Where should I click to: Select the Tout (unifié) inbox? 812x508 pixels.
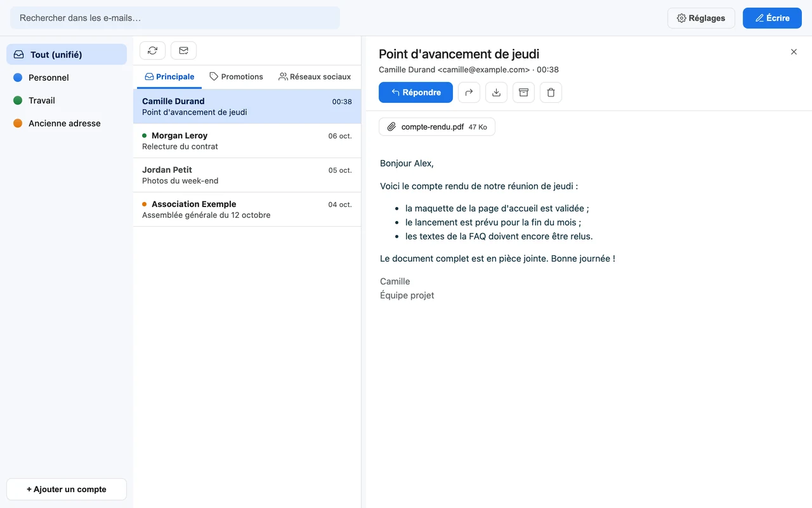tap(67, 55)
